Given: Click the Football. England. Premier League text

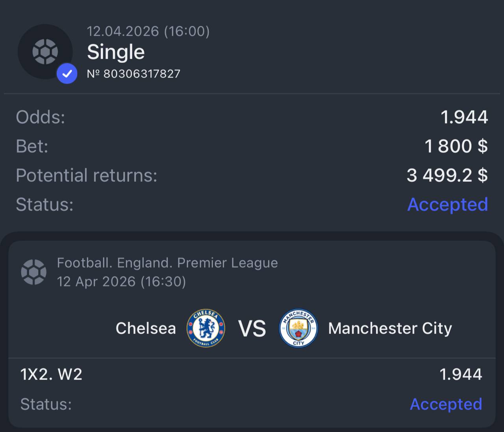Looking at the screenshot, I should (x=167, y=263).
